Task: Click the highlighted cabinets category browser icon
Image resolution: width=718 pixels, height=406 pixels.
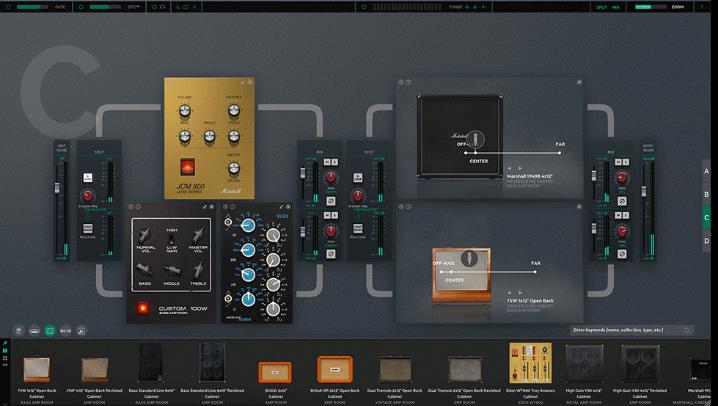Action: point(50,330)
